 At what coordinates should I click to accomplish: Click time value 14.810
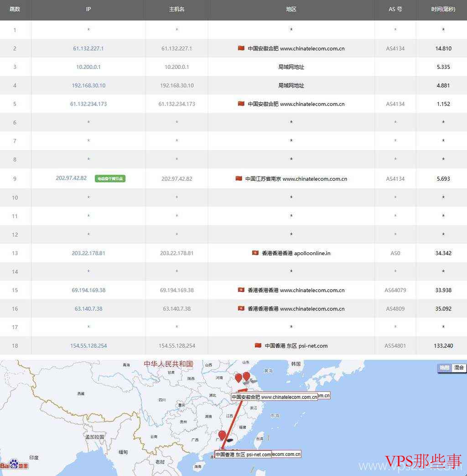[443, 48]
